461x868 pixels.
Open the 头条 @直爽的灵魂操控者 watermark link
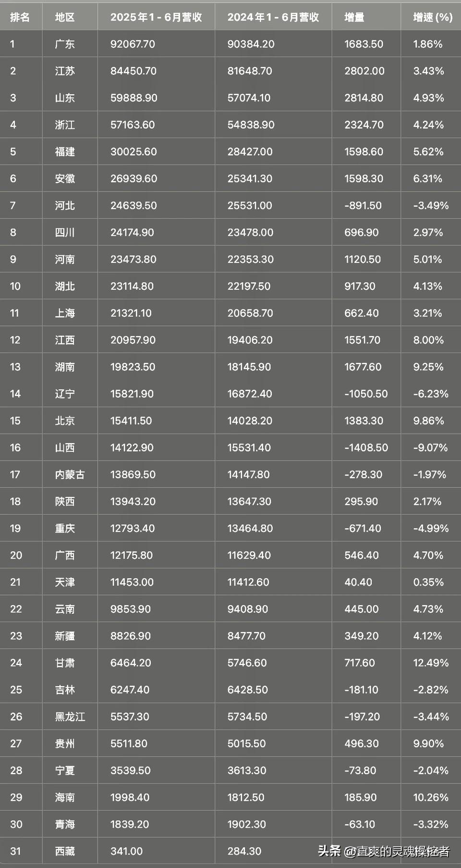(384, 852)
